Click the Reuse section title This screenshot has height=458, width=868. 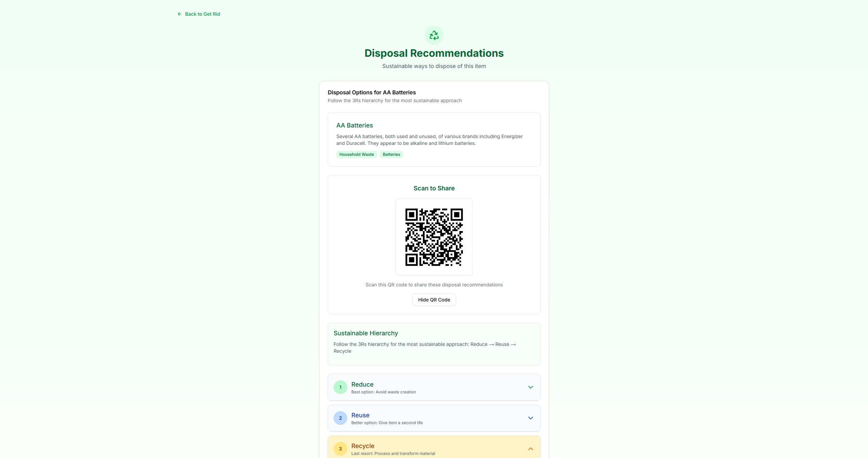[360, 415]
